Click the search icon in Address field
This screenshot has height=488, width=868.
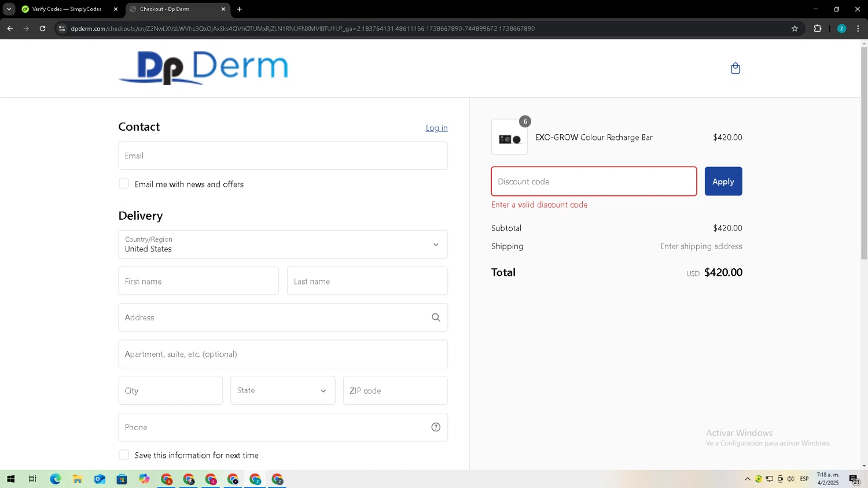point(436,317)
